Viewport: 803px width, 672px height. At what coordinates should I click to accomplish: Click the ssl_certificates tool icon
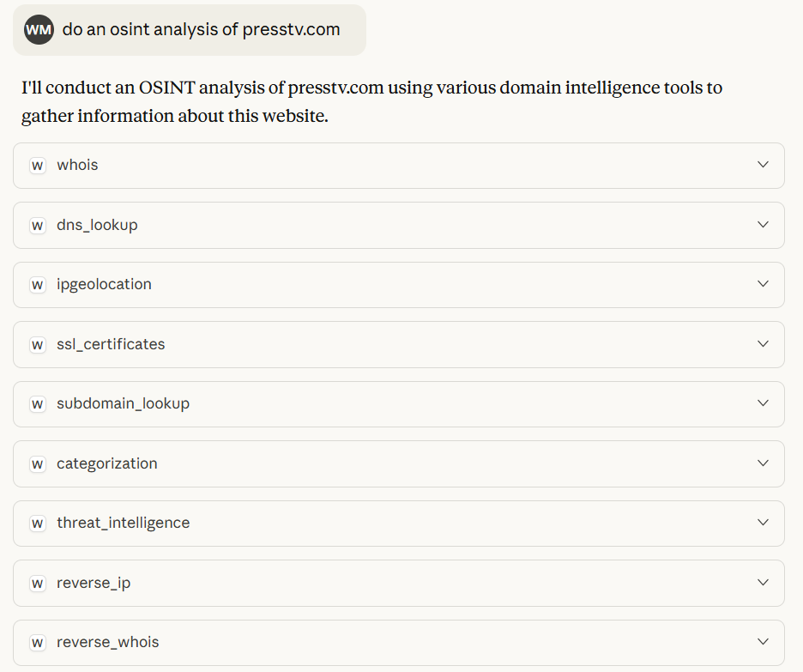point(38,344)
